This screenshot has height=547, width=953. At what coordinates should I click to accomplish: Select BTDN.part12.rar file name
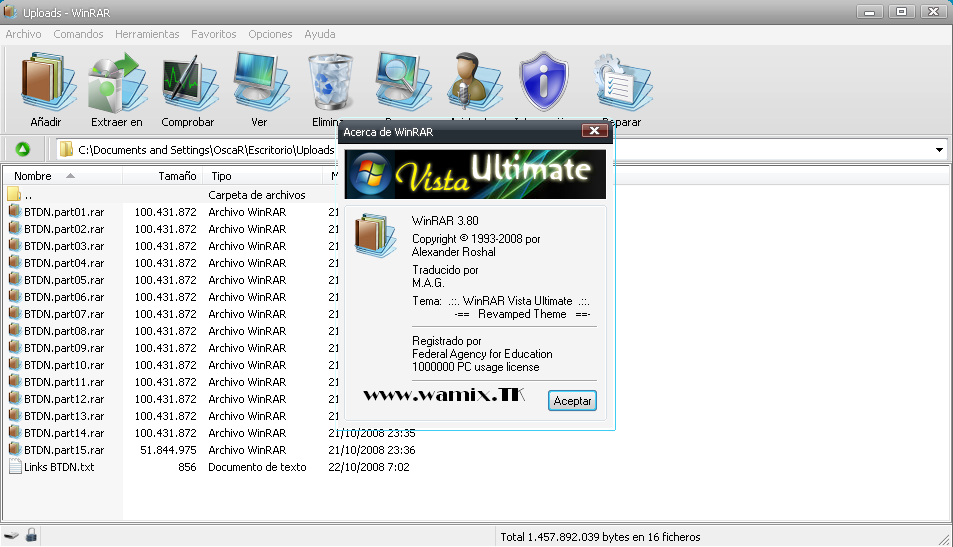coord(64,399)
